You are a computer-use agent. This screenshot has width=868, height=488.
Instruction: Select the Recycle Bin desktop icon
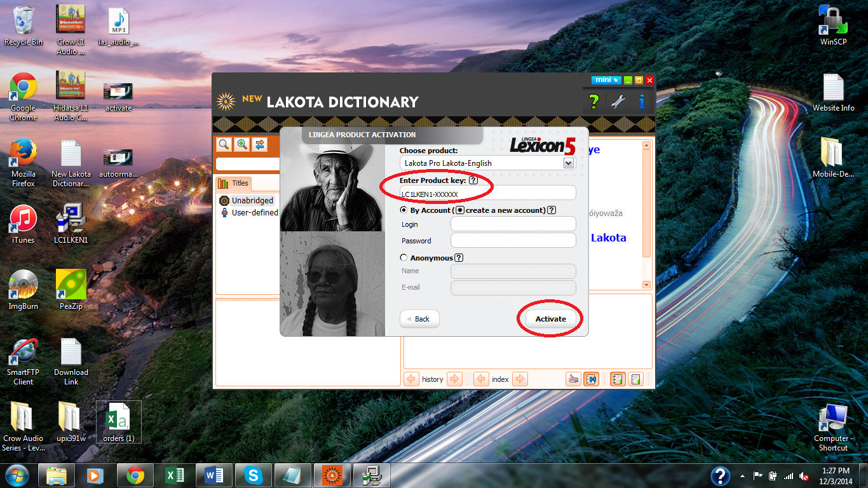pos(24,26)
